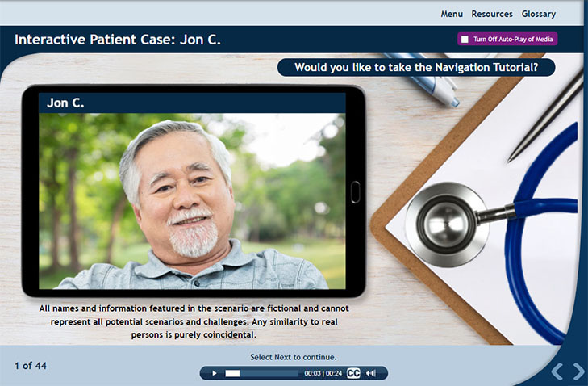Click the tablet home button graphic

point(355,192)
